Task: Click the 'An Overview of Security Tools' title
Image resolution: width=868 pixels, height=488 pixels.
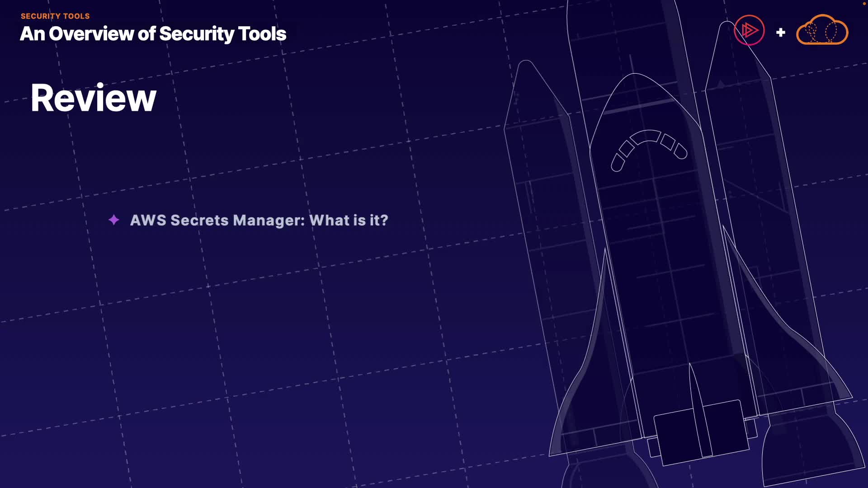Action: 153,34
